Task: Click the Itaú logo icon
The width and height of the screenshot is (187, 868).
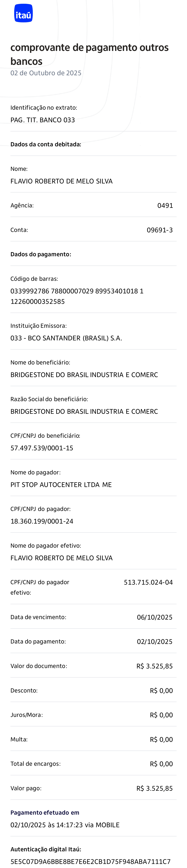Action: [x=23, y=13]
